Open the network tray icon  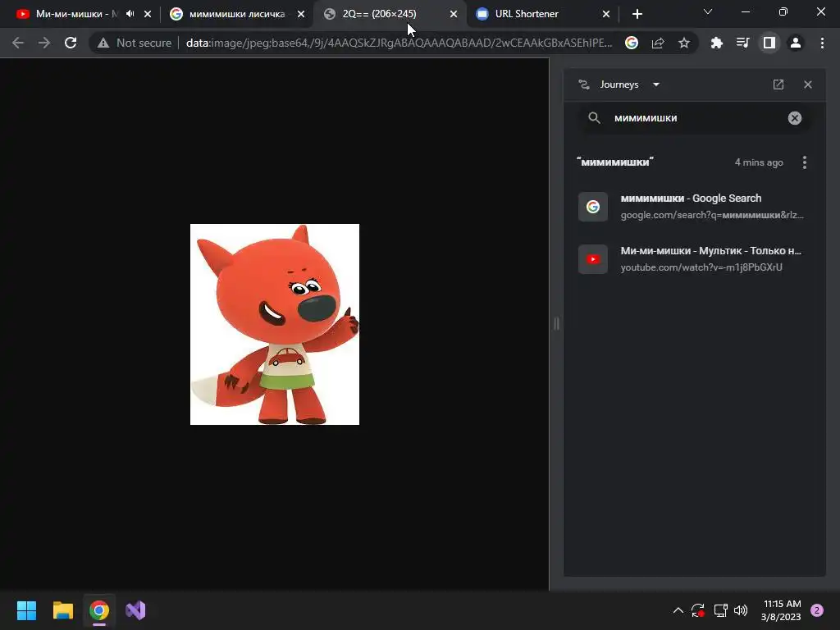pyautogui.click(x=720, y=610)
